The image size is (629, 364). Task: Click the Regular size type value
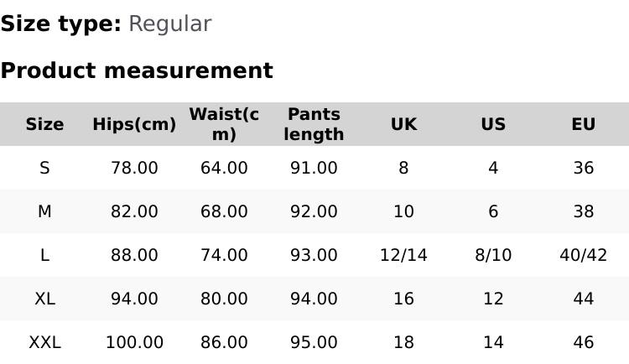click(169, 23)
